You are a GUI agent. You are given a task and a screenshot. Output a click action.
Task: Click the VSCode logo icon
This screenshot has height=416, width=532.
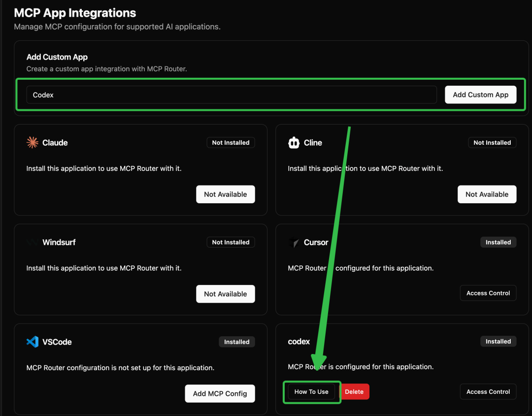(x=33, y=342)
